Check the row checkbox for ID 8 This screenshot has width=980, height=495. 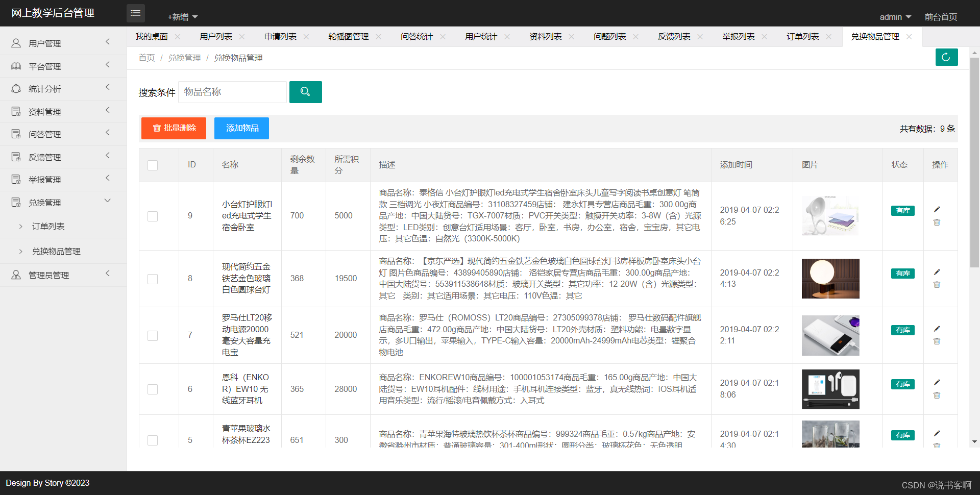pos(153,279)
